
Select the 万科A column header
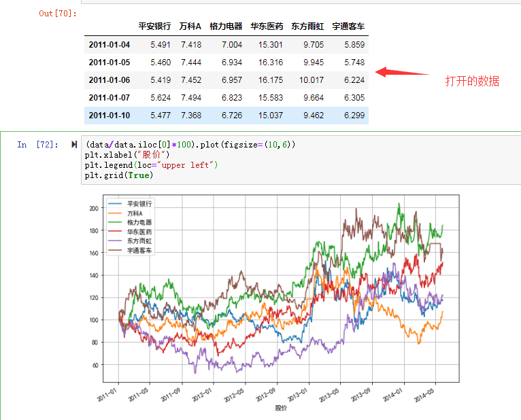(190, 27)
